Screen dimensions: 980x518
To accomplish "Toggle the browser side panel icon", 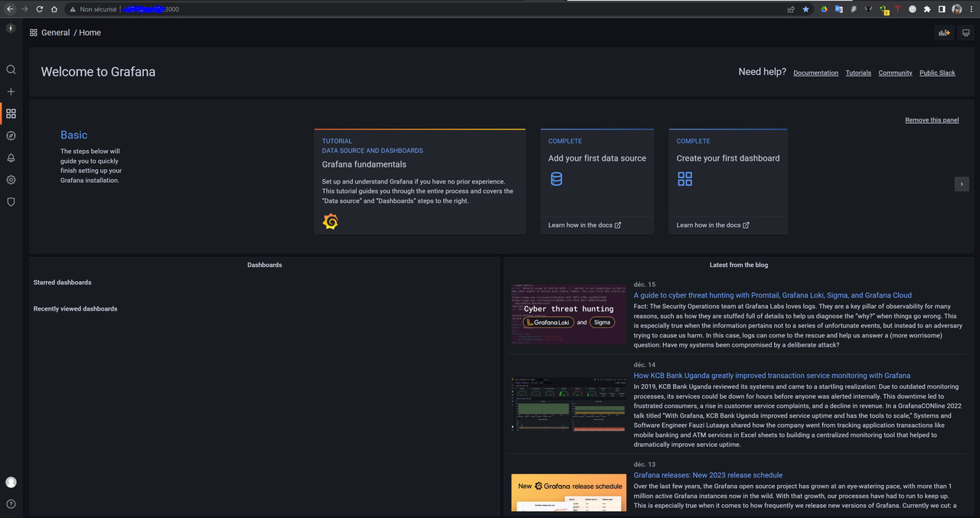I will pos(942,9).
